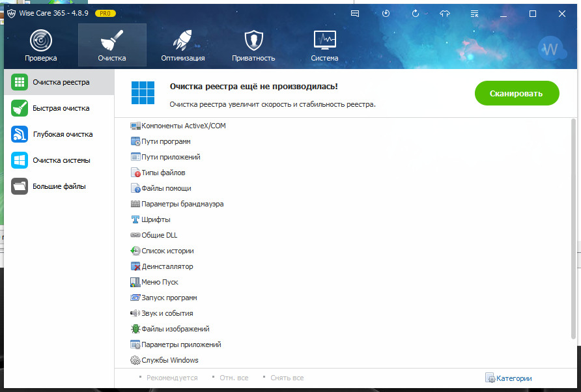Open the lines menu icon in title bar
581x392 pixels.
click(474, 14)
